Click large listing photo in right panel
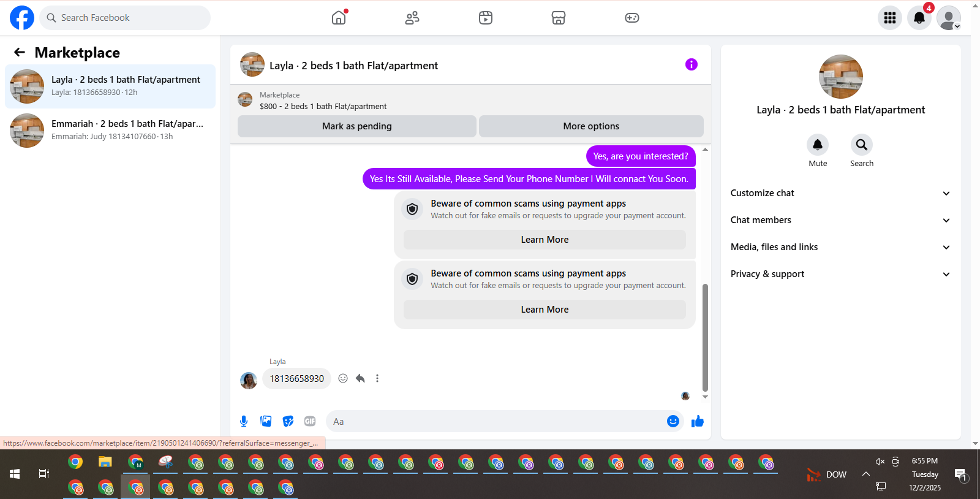Viewport: 980px width, 499px height. click(x=841, y=77)
